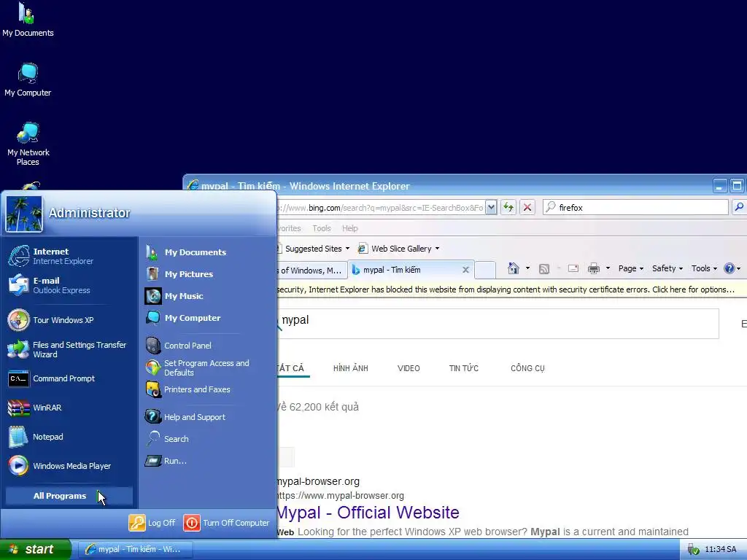Select TIN TỨC search tab

pyautogui.click(x=463, y=368)
